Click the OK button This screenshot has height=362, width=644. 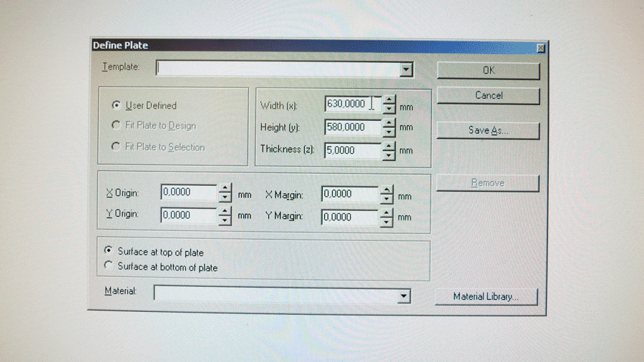488,71
